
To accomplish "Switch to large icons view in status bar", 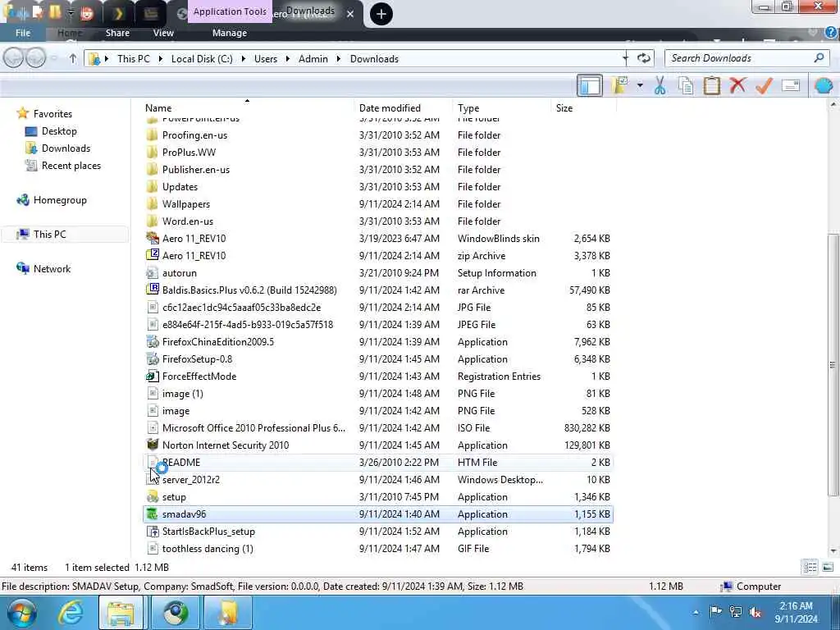I will pos(828,568).
